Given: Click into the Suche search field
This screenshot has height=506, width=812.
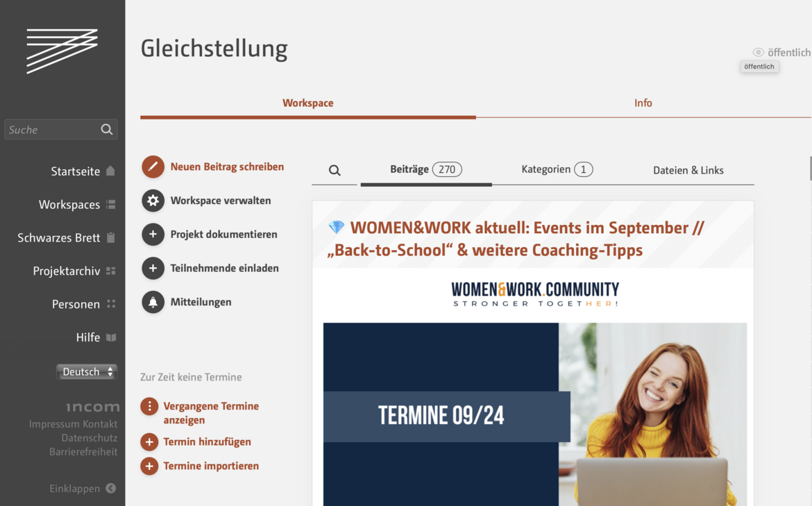Looking at the screenshot, I should [x=52, y=130].
